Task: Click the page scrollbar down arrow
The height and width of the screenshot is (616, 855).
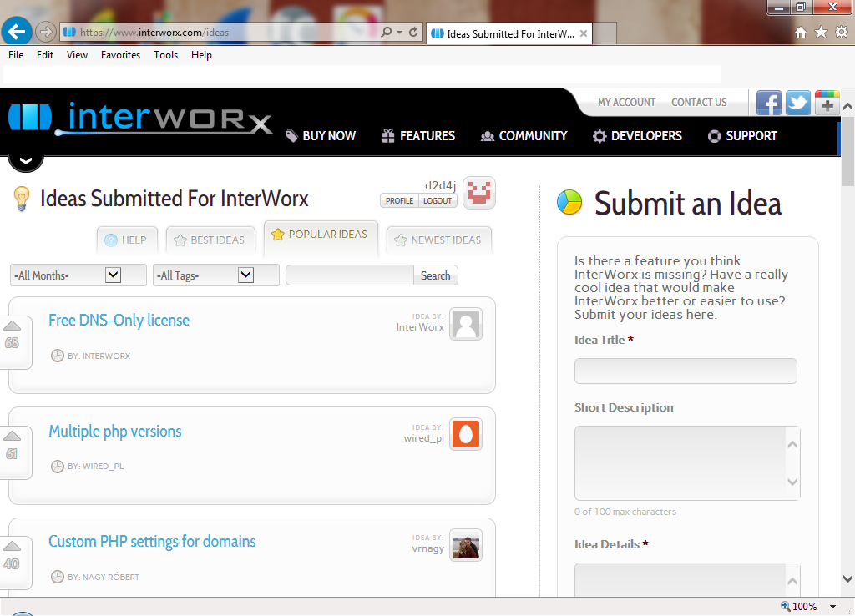Action: pos(847,578)
